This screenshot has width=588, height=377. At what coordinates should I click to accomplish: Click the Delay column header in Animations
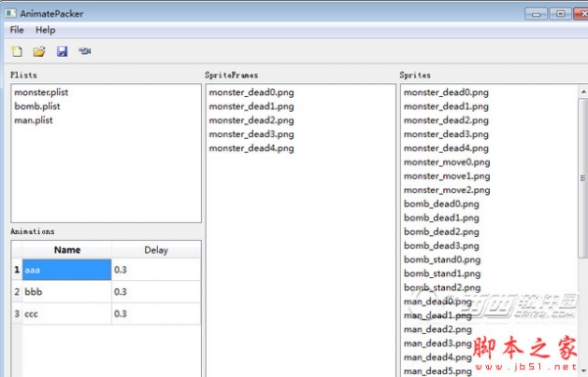(156, 250)
